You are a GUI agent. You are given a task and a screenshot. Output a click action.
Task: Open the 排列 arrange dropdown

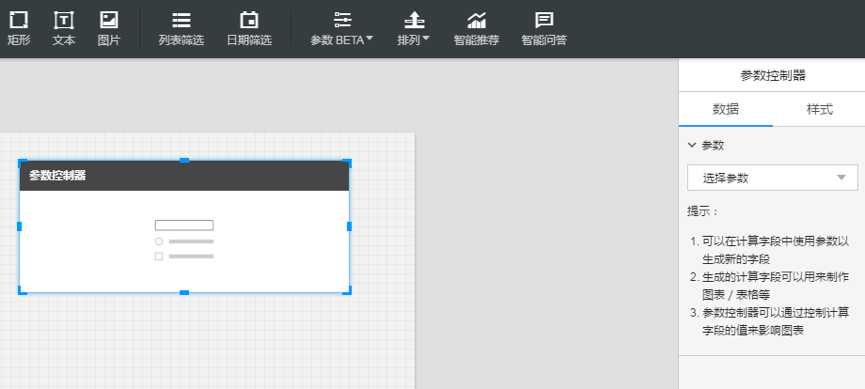414,29
